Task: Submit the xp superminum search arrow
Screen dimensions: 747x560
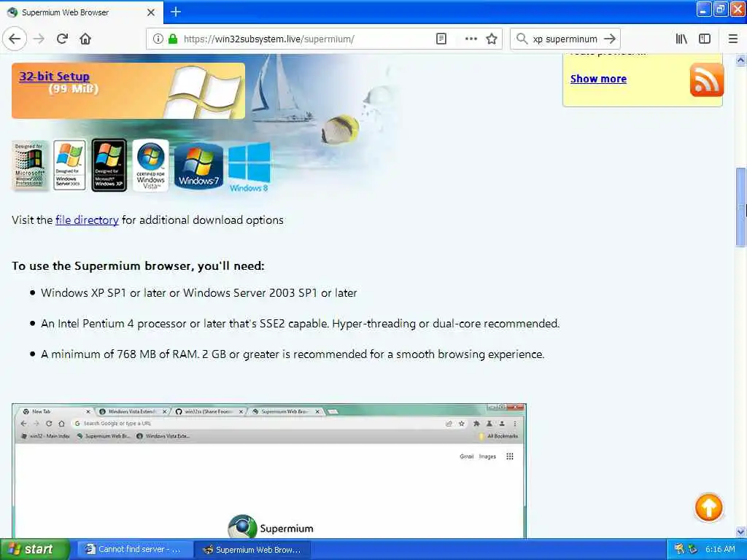Action: pos(609,39)
